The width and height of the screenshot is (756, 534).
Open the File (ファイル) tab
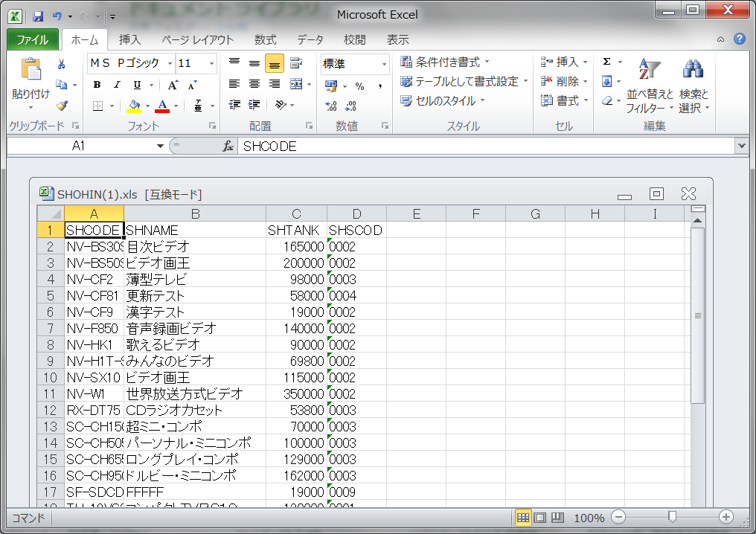(32, 39)
